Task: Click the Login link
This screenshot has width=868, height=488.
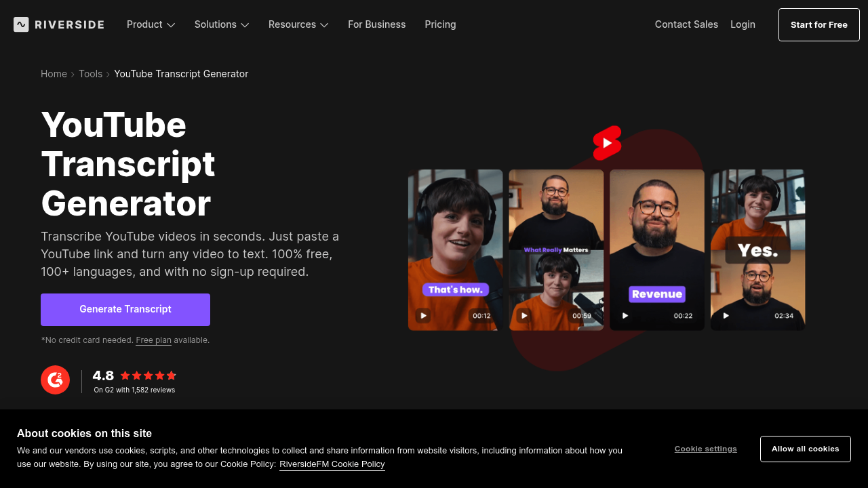Action: [743, 24]
